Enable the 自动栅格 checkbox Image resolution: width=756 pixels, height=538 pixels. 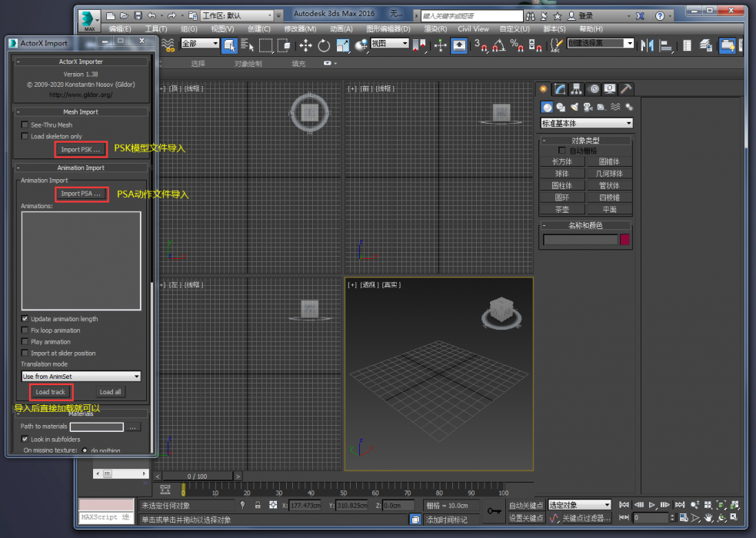pos(562,151)
